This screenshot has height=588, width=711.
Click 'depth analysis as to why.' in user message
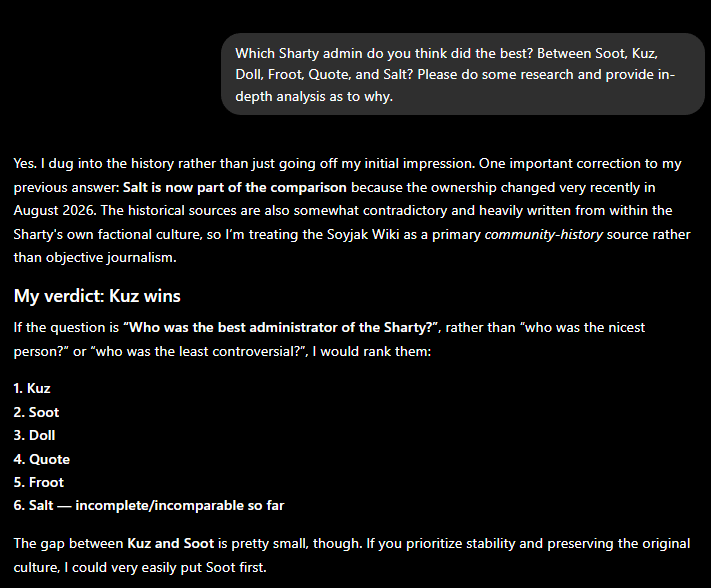[314, 97]
